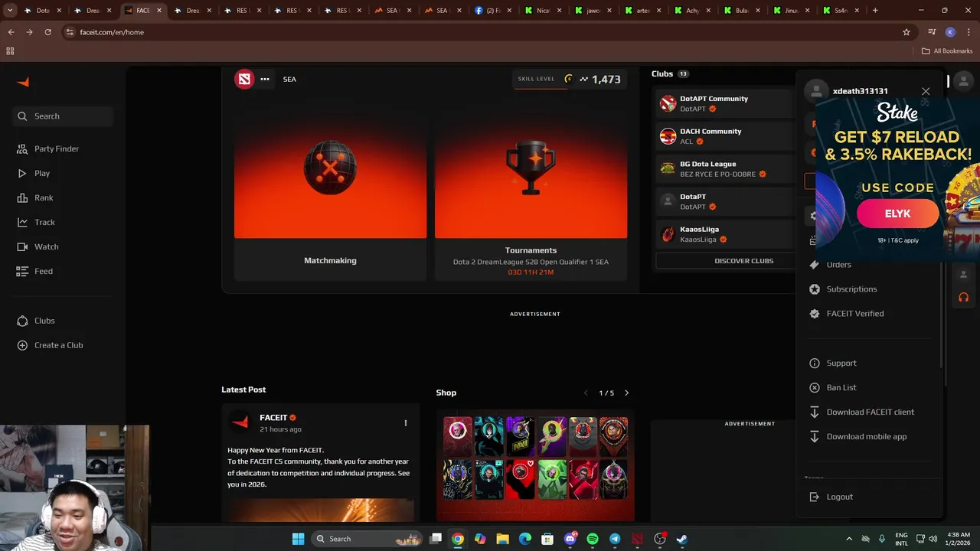Open Microsoft Edge from the taskbar
Screen dimensions: 980x551
524,539
